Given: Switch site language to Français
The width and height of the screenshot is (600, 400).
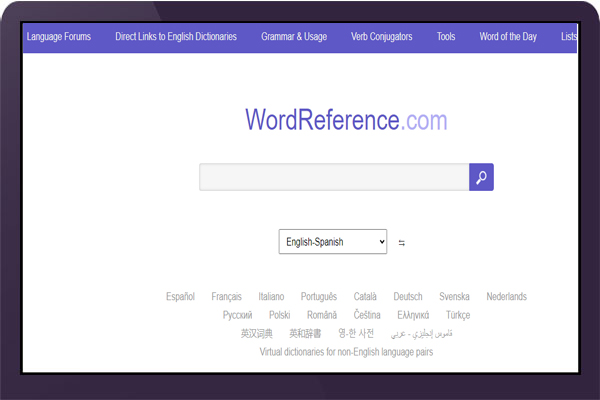Looking at the screenshot, I should coord(227,297).
